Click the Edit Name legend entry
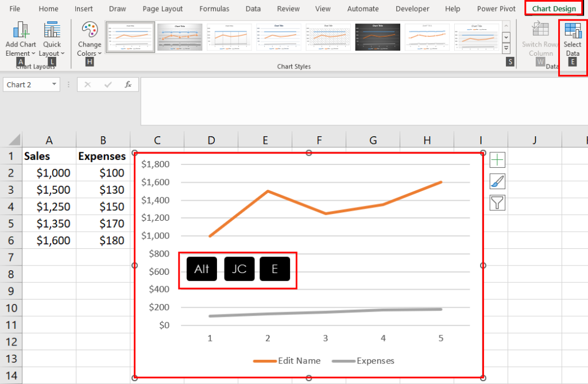 [x=287, y=361]
